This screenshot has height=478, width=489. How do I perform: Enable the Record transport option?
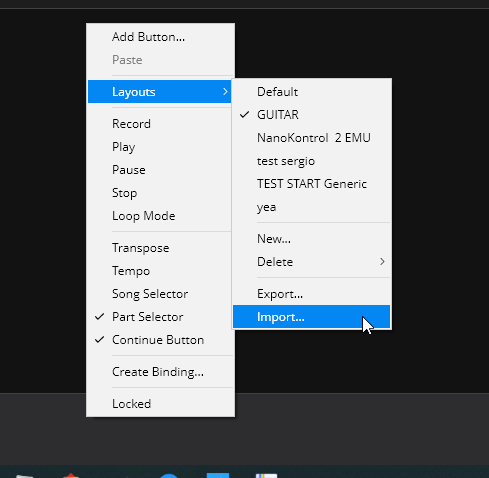click(159, 124)
